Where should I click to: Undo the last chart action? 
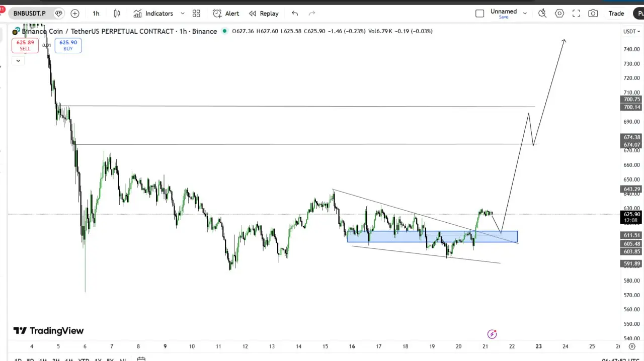pos(295,14)
